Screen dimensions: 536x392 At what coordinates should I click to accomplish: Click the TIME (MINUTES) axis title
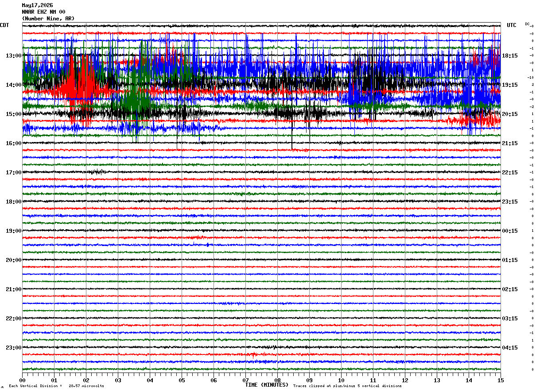267,385
